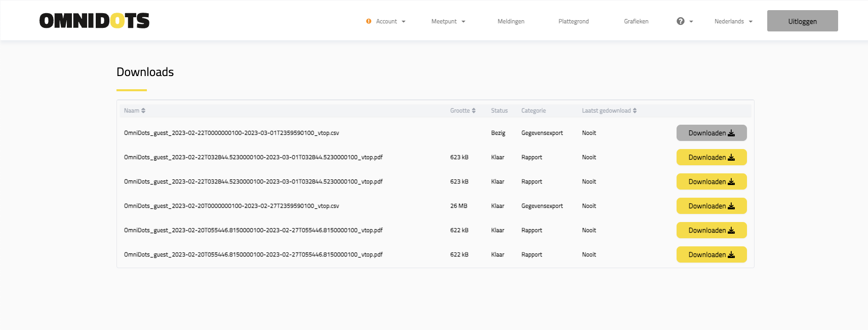Download the first 622 kB Rapport pdf
Screen dimensions: 868x330
coord(711,230)
